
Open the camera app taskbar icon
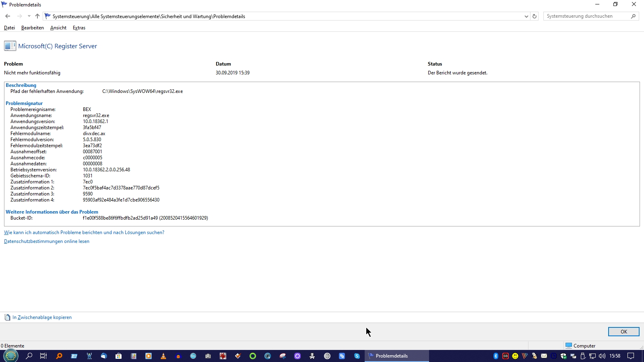[x=208, y=356]
